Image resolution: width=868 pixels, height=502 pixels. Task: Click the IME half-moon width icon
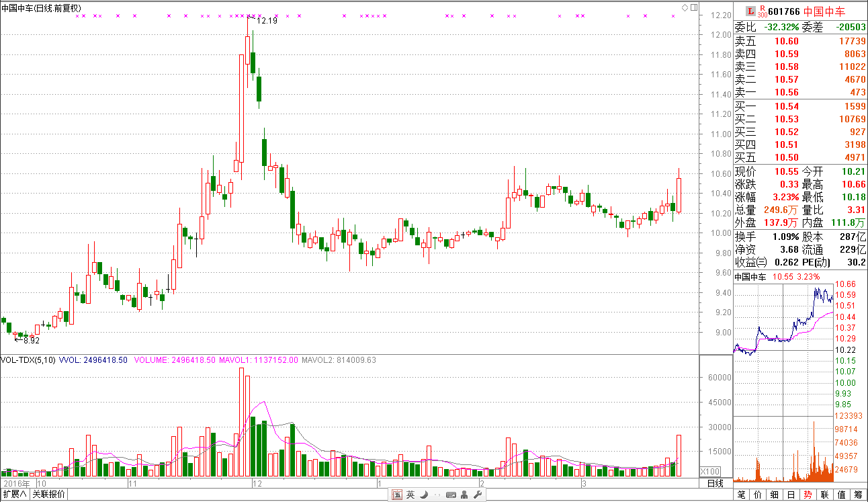pyautogui.click(x=423, y=495)
